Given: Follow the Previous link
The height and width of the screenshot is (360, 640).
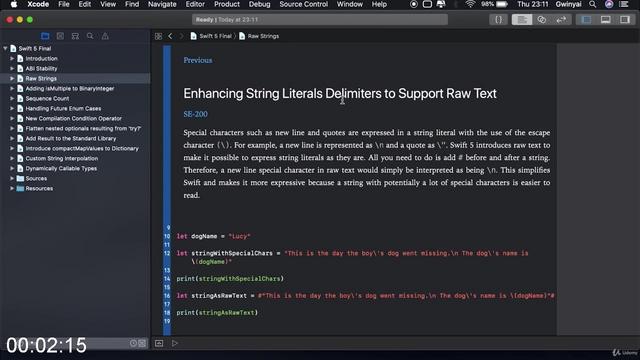Looking at the screenshot, I should pyautogui.click(x=198, y=60).
